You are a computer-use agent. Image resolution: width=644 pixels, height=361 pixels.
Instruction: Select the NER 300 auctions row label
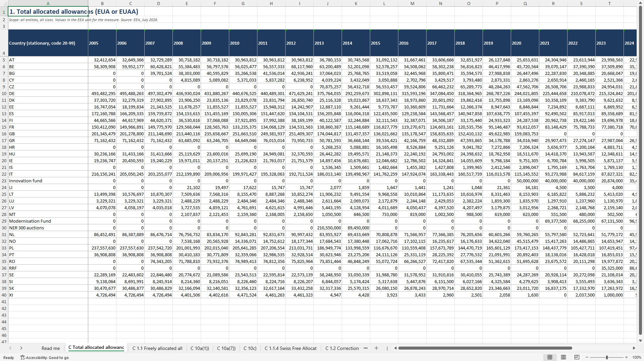(48, 228)
